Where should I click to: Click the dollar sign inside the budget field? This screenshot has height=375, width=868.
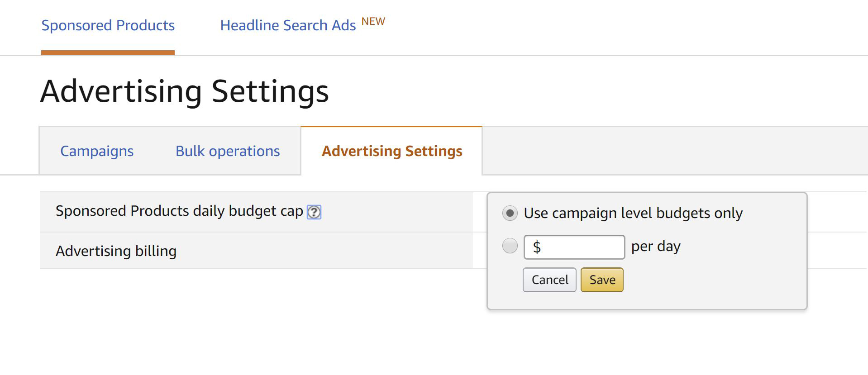tap(537, 247)
